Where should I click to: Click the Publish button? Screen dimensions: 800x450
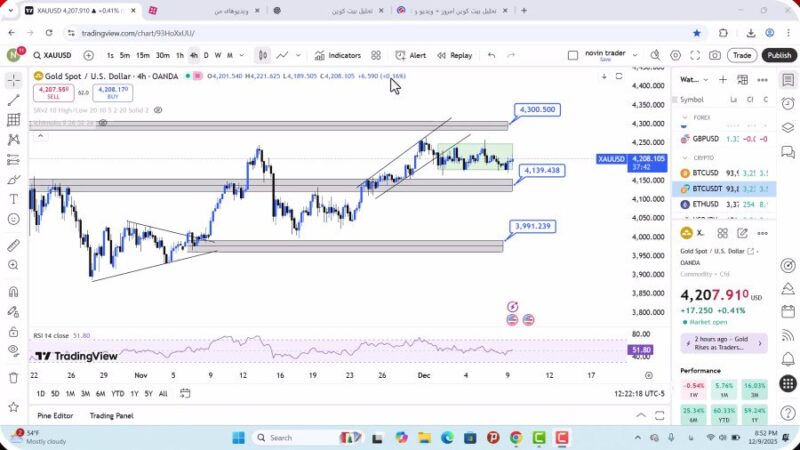tap(779, 56)
